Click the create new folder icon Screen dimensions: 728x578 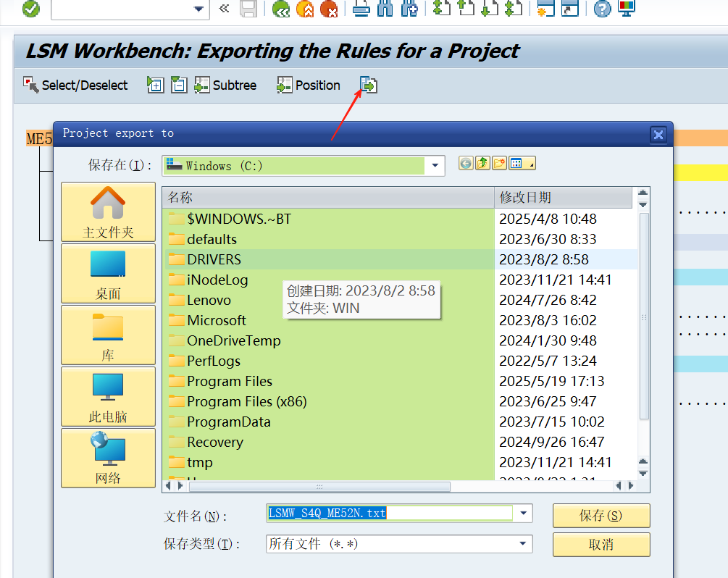[x=499, y=164]
